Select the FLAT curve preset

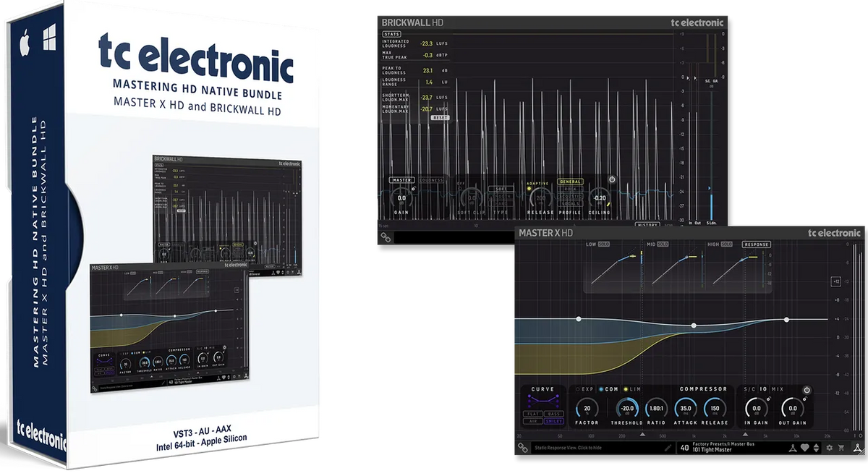[533, 414]
